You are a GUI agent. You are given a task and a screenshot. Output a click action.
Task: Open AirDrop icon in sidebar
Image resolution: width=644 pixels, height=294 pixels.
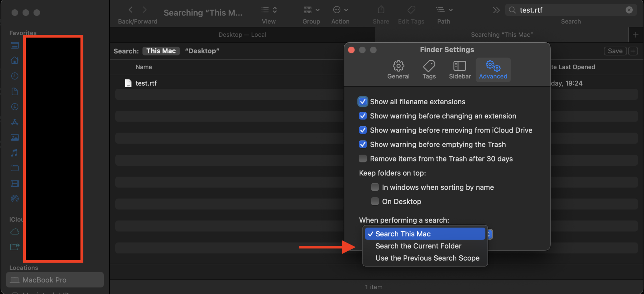(x=14, y=199)
